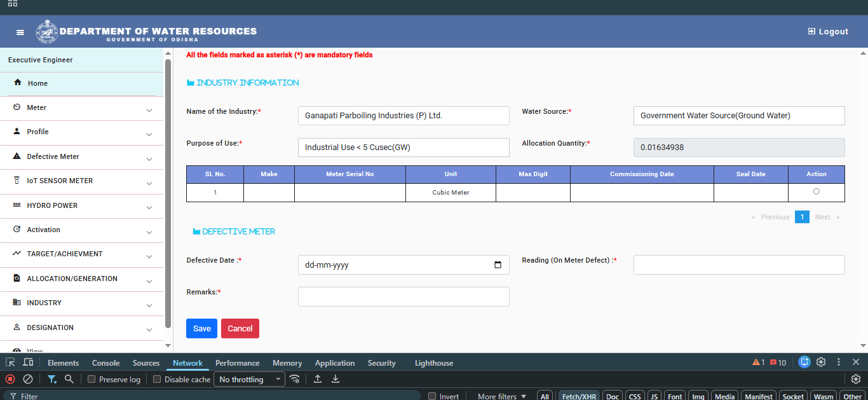Image resolution: width=868 pixels, height=400 pixels.
Task: Click the Target/Achievment trend line icon
Action: tap(17, 253)
